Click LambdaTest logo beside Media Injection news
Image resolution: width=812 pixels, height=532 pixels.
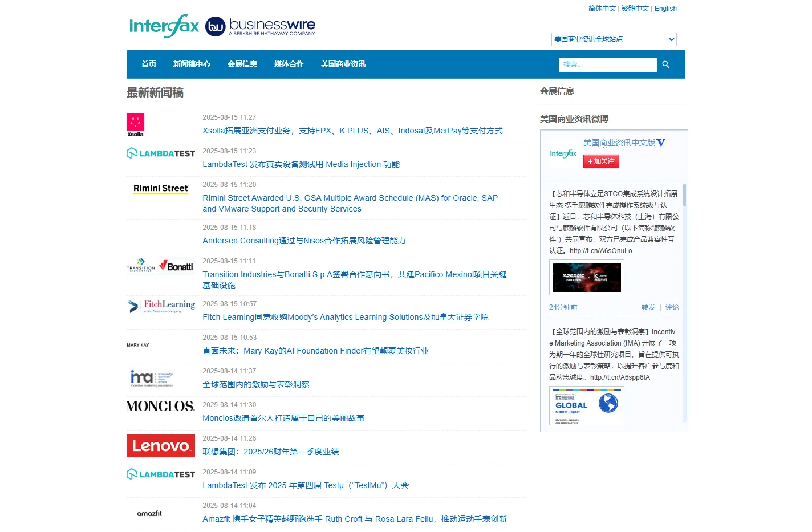(x=161, y=153)
